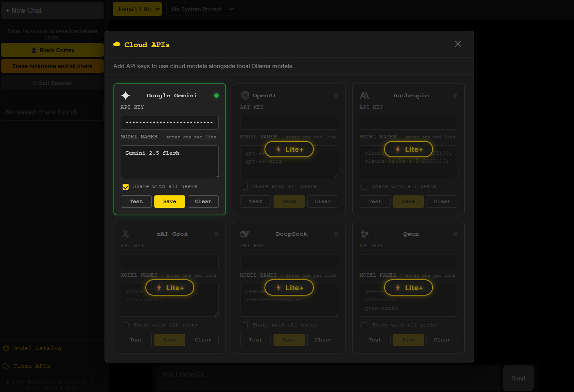
Task: Click Google Gemini green status dot
Action: tap(216, 96)
